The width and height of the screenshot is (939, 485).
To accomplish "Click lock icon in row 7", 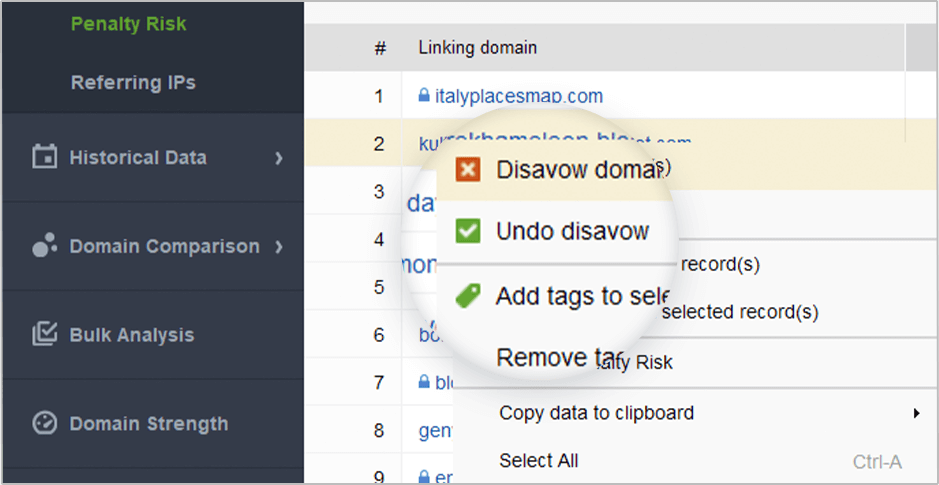I will [x=424, y=381].
